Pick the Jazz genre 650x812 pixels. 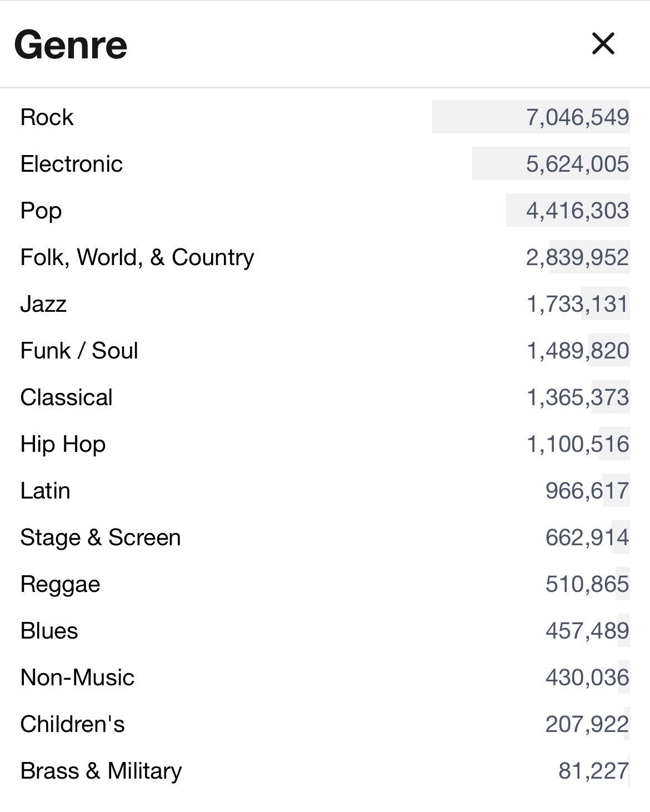[325, 303]
